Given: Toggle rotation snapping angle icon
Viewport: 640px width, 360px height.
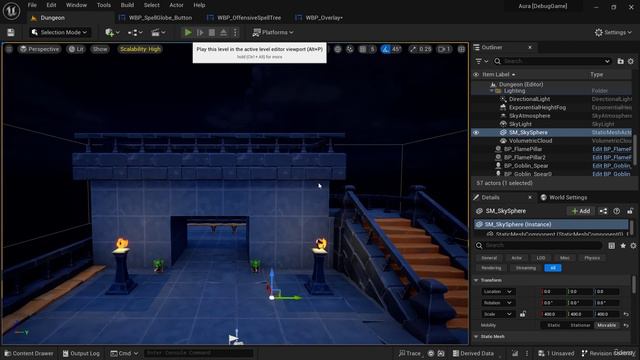Looking at the screenshot, I should coord(385,49).
